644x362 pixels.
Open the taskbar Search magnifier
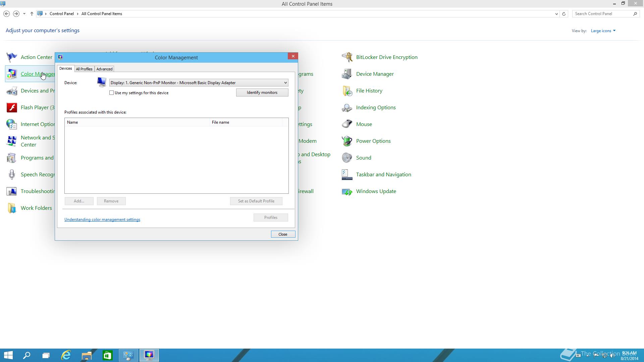(x=26, y=355)
